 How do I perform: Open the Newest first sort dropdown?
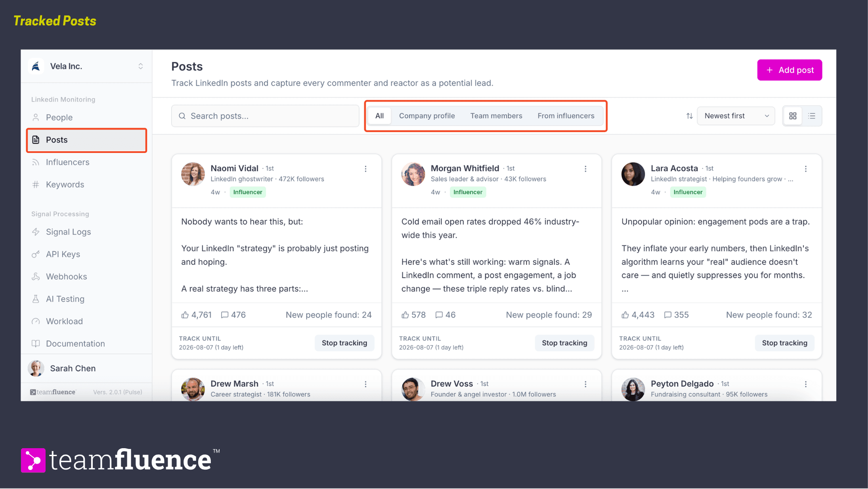pos(736,116)
